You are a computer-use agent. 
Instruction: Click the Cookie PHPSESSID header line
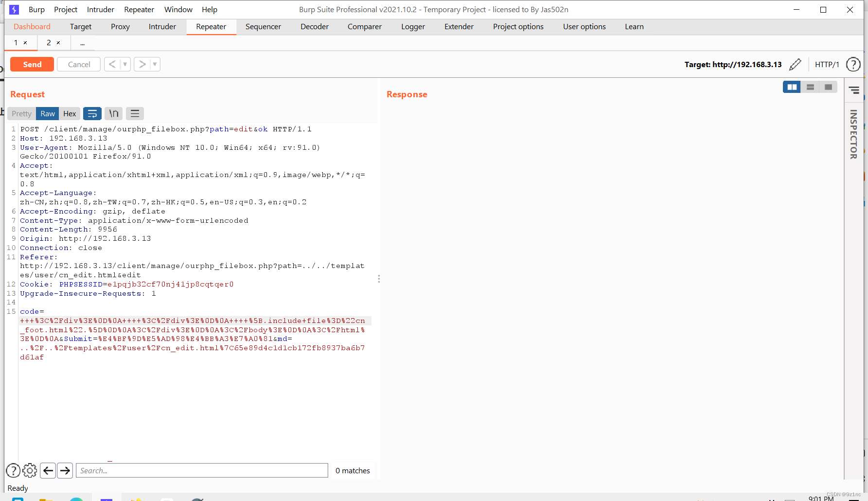click(x=127, y=285)
